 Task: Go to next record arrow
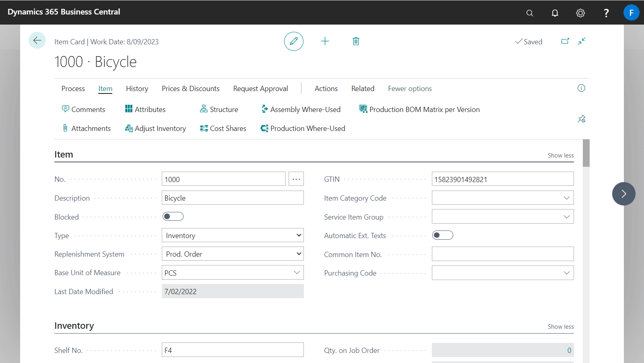[x=624, y=194]
